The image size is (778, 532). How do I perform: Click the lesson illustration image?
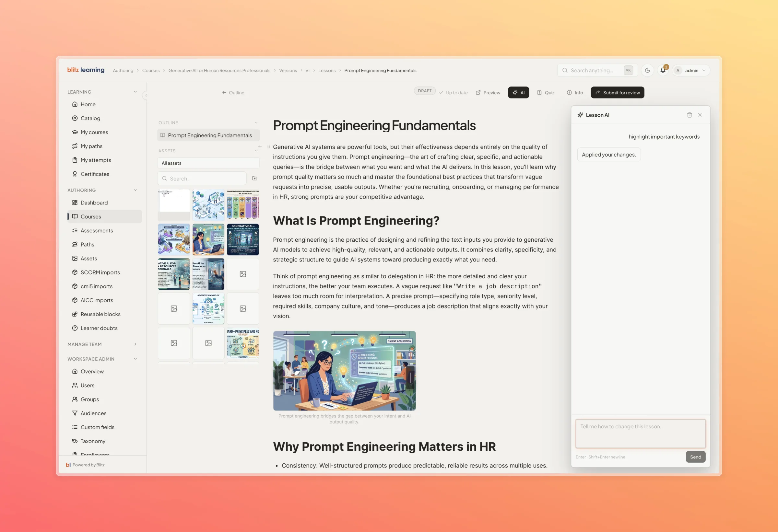(345, 371)
